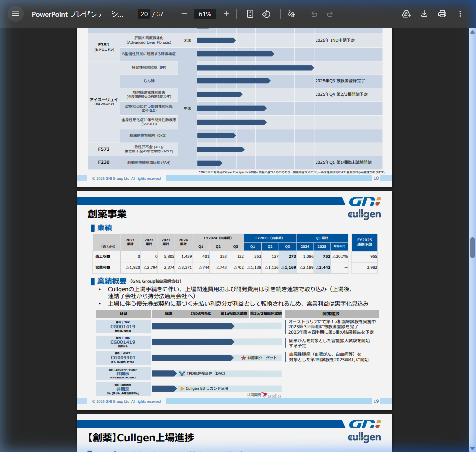Download the presentation file
The width and height of the screenshot is (476, 452).
[424, 14]
